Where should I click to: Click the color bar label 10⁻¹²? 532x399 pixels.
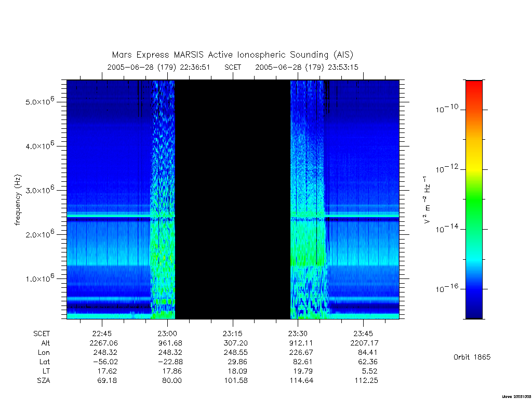(x=447, y=169)
